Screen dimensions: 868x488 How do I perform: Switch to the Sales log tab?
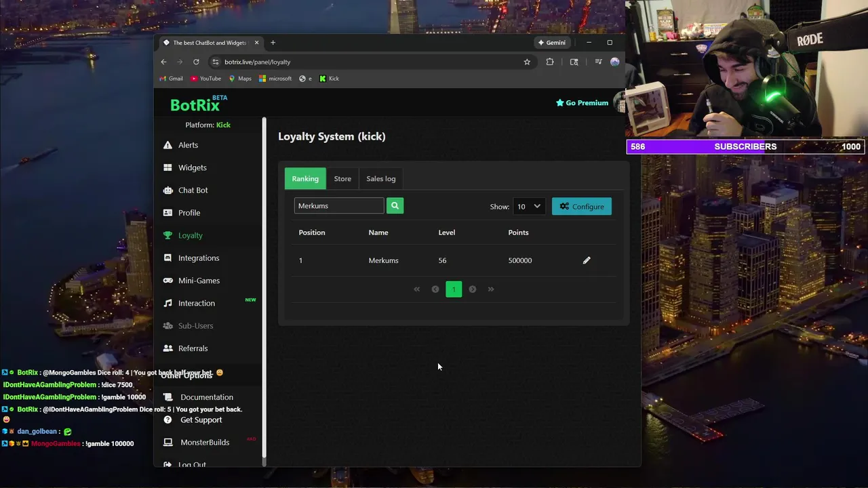(x=381, y=178)
